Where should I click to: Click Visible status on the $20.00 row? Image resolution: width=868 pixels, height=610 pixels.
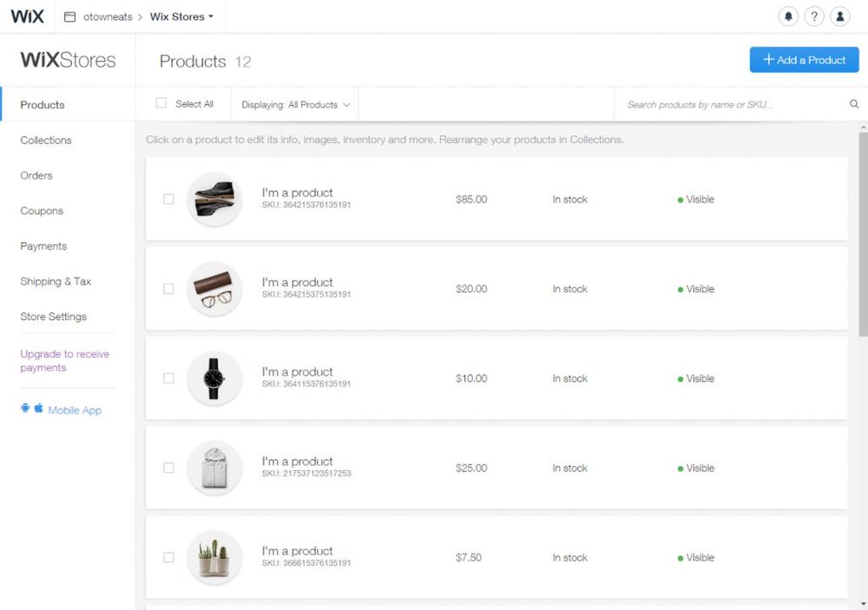coord(696,289)
